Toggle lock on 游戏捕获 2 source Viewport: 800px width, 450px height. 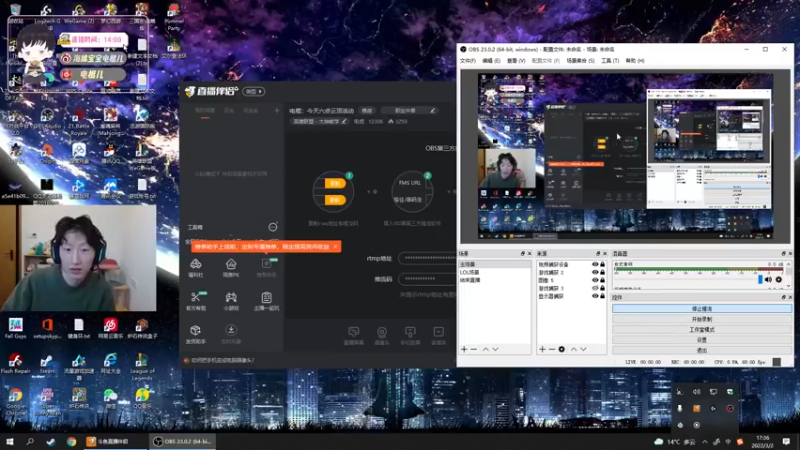click(603, 272)
